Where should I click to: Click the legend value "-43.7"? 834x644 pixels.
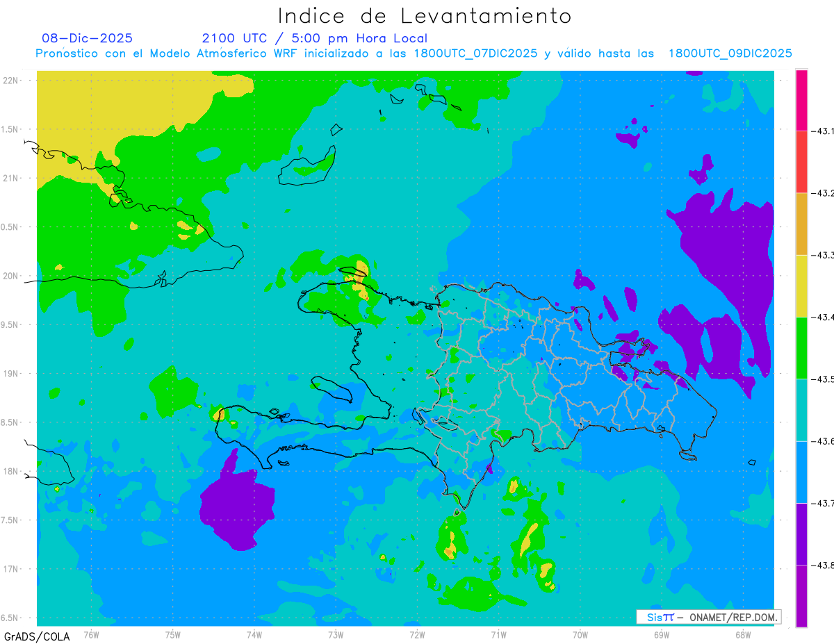(x=823, y=504)
